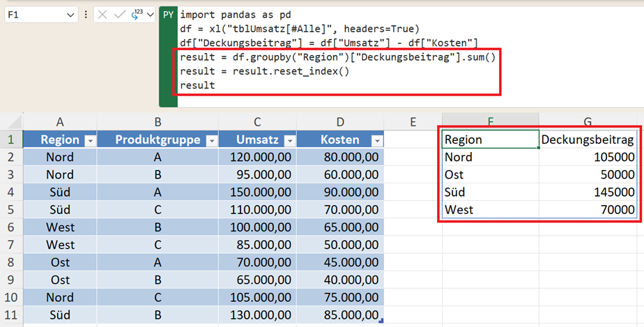Click the select-all corner of the grid
This screenshot has height=327, width=644.
point(11,122)
